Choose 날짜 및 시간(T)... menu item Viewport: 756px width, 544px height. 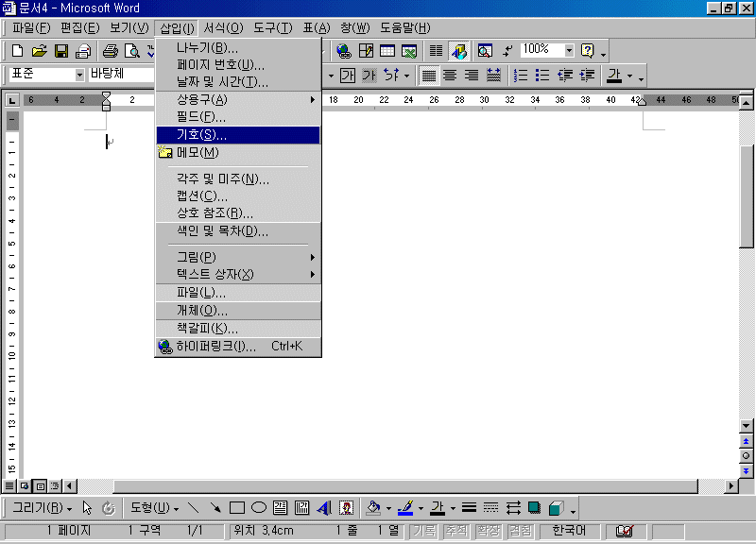(238, 82)
